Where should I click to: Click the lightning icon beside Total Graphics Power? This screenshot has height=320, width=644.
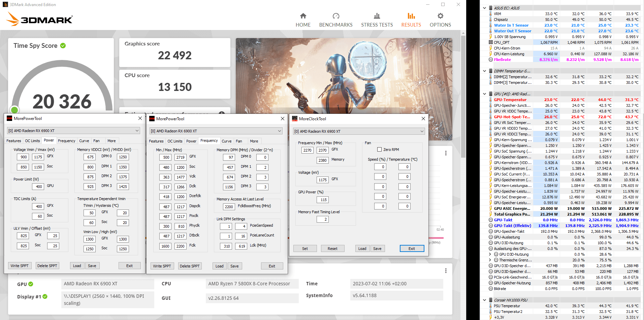click(x=491, y=214)
